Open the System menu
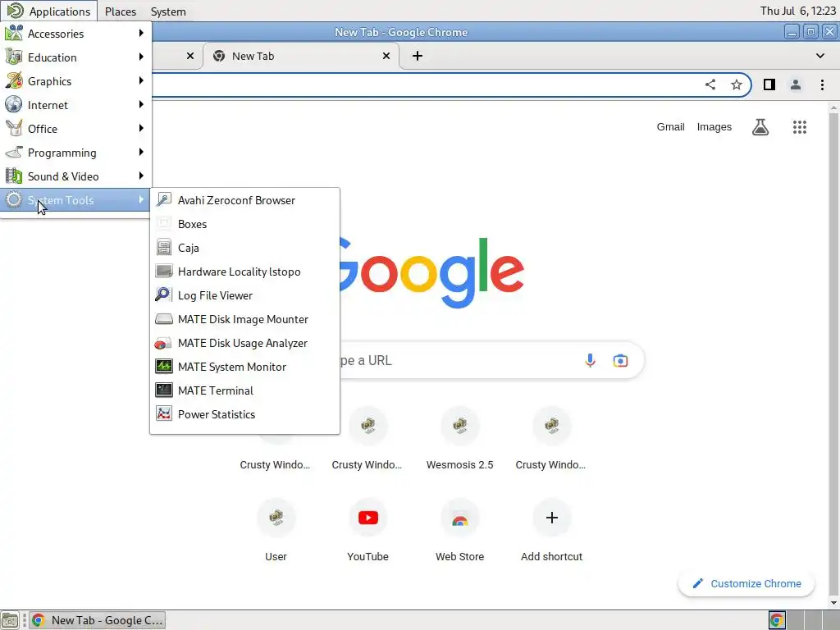This screenshot has width=840, height=630. point(168,11)
